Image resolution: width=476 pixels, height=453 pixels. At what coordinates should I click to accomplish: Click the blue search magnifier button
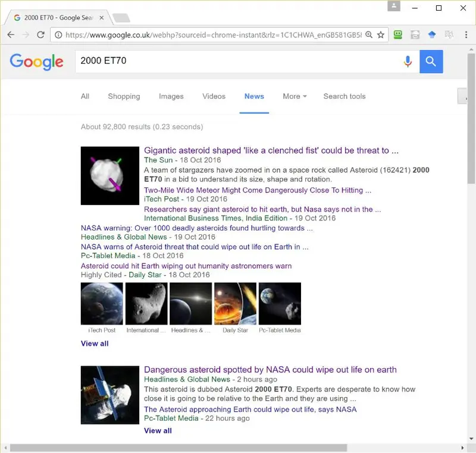[431, 62]
